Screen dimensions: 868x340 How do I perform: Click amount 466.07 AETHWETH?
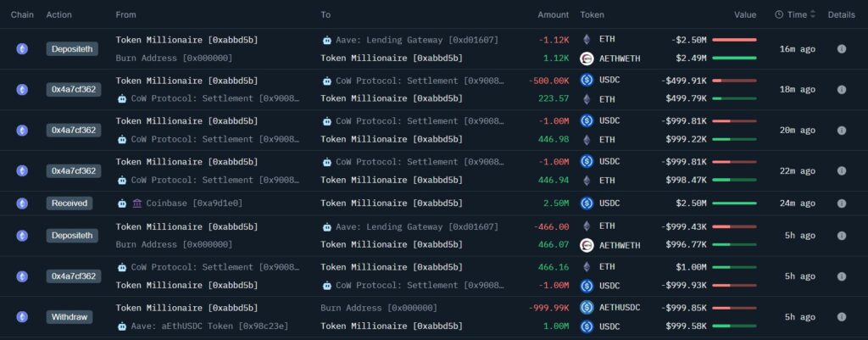point(553,245)
